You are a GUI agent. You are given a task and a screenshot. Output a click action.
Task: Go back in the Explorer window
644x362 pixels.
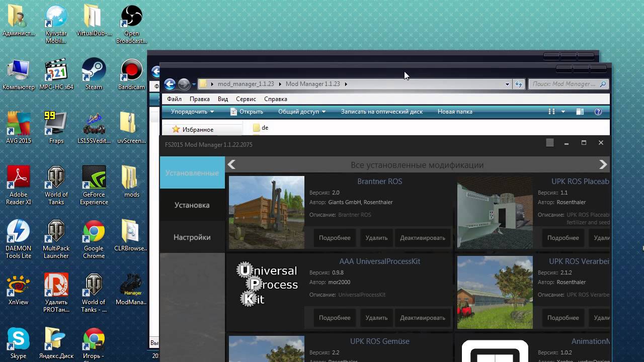pos(170,84)
